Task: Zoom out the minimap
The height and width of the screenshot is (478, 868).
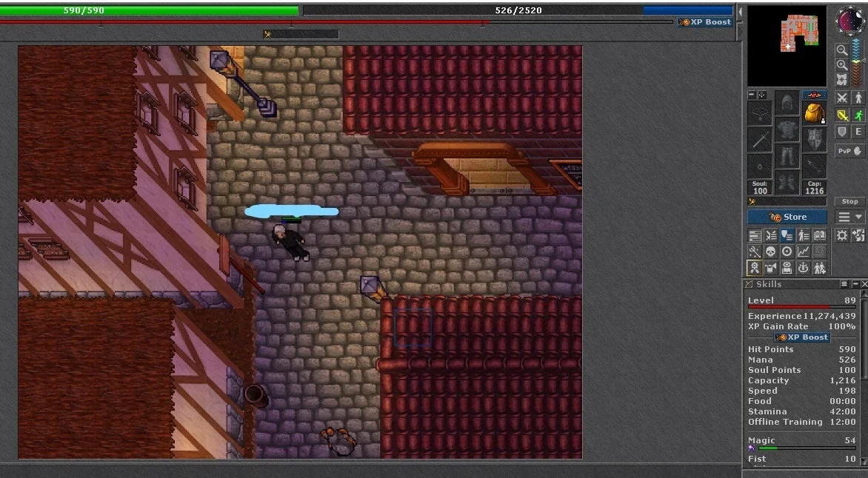Action: pos(842,50)
